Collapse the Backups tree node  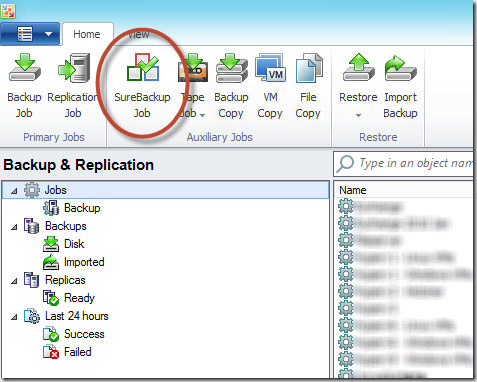(14, 227)
